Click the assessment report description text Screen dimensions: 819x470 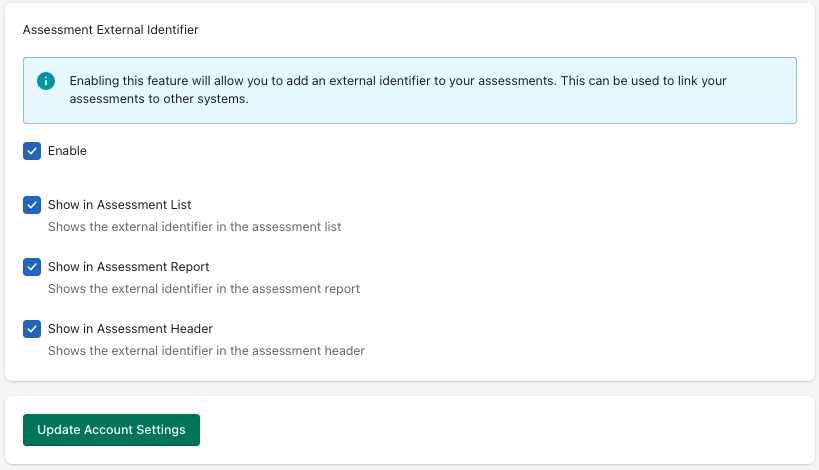[x=203, y=289]
